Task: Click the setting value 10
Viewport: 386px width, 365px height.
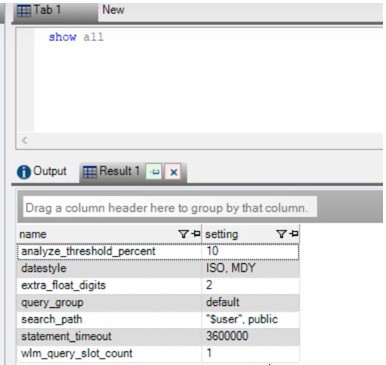Action: click(x=251, y=251)
